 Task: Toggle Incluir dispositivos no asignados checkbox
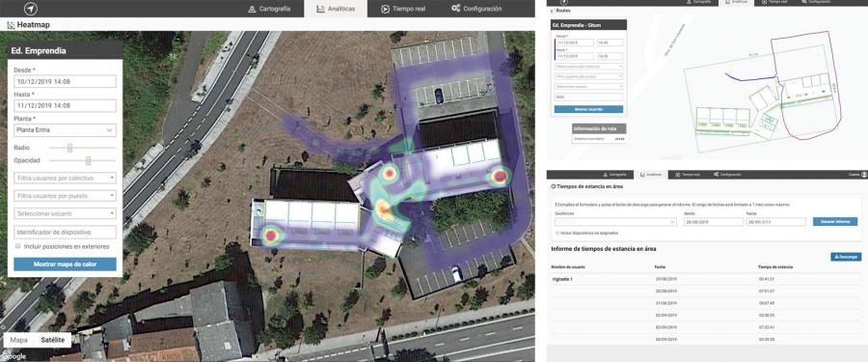pos(558,234)
